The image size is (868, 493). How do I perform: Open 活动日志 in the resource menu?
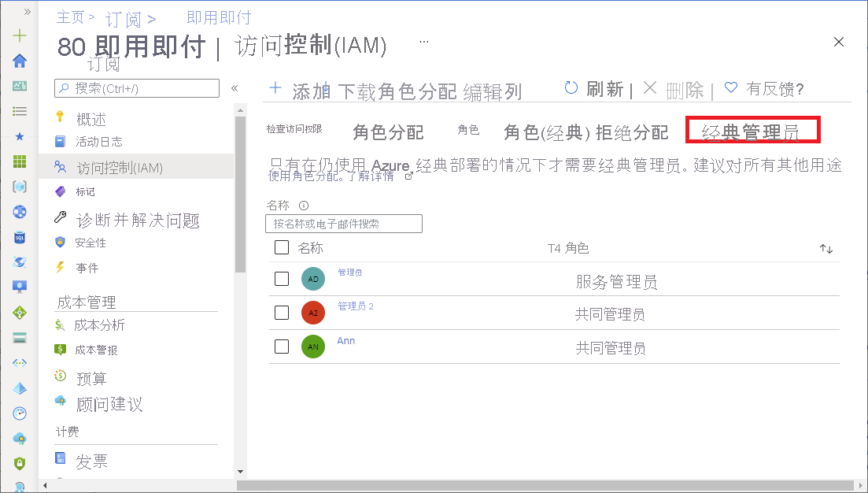tap(98, 142)
